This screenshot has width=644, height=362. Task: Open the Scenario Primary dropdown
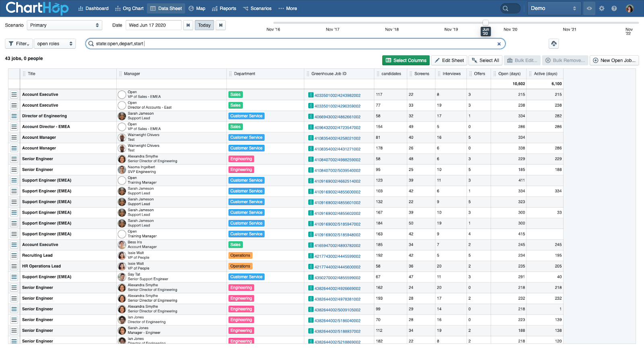click(64, 25)
